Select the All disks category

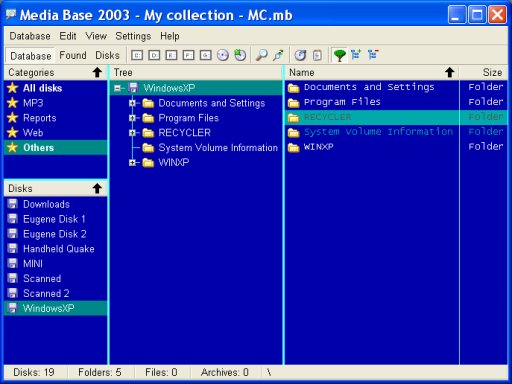coord(55,88)
